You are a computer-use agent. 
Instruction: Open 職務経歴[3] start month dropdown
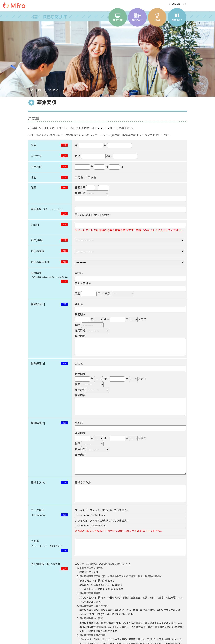pyautogui.click(x=98, y=438)
